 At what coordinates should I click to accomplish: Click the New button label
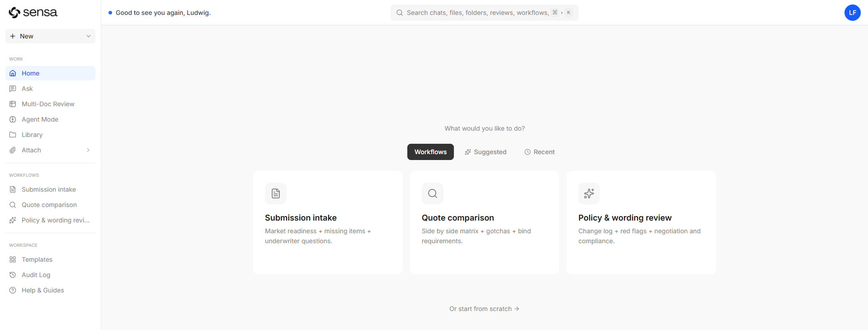tap(27, 36)
